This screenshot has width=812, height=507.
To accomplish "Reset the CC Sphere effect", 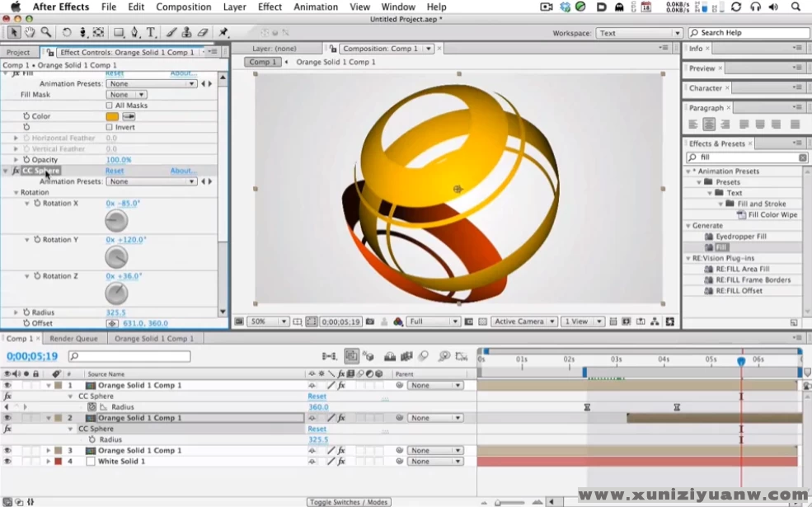I will pos(115,171).
